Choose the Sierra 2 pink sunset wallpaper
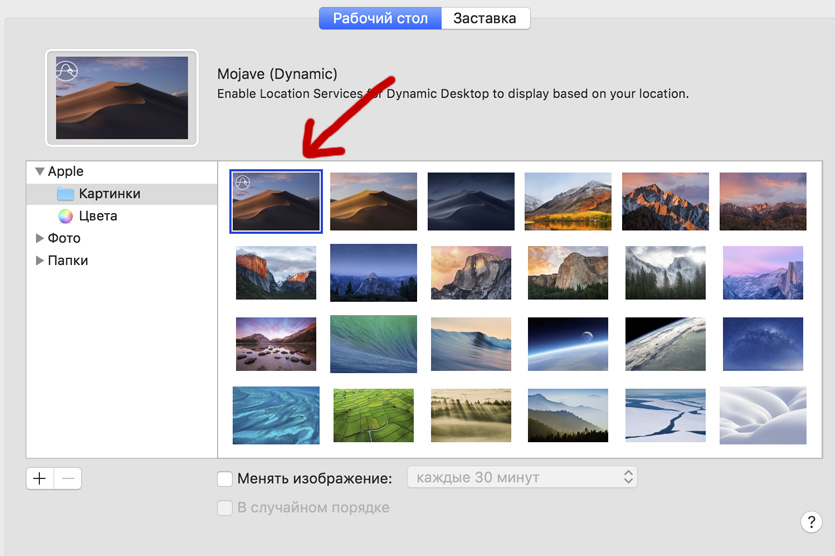Screen dimensions: 835x556 763,201
